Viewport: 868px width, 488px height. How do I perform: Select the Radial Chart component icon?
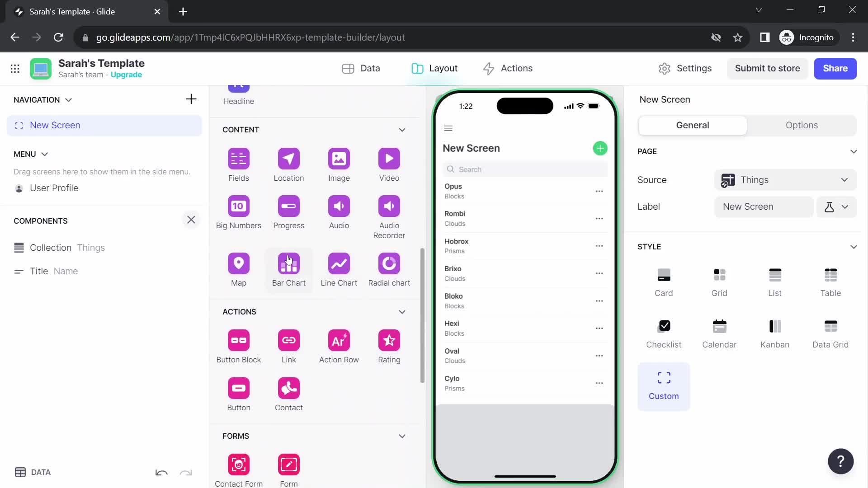pos(389,263)
